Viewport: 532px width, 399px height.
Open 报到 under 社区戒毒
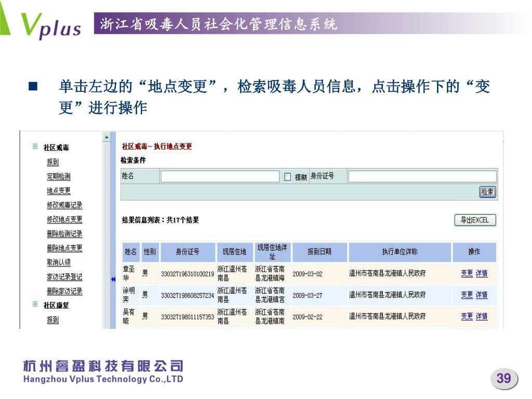(x=52, y=162)
